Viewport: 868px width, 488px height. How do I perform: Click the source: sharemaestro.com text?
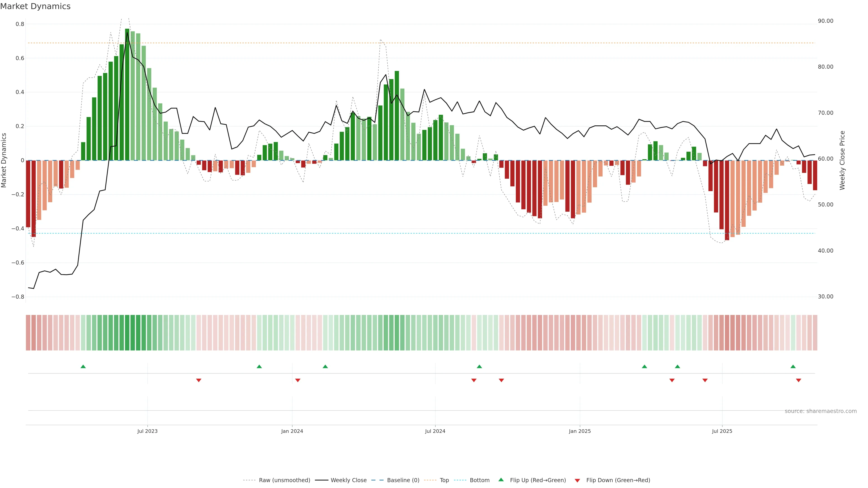coord(821,411)
